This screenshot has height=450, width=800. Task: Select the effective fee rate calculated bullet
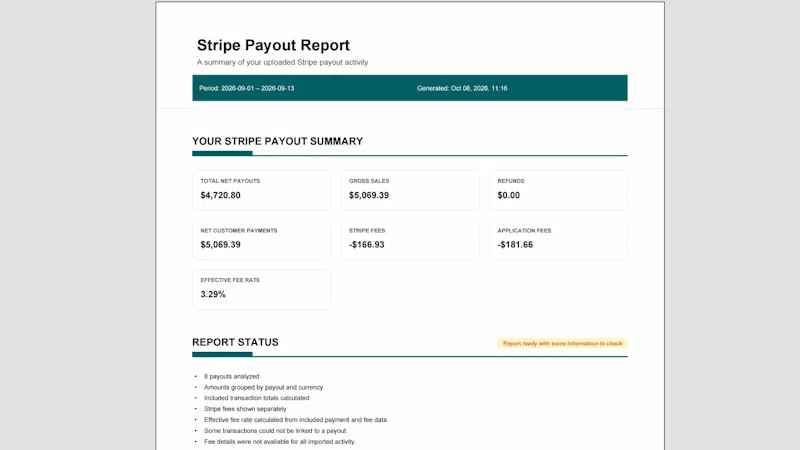point(296,420)
